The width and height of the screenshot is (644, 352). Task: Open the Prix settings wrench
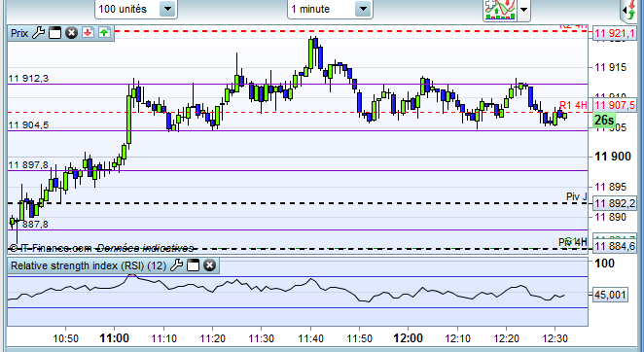tap(38, 33)
